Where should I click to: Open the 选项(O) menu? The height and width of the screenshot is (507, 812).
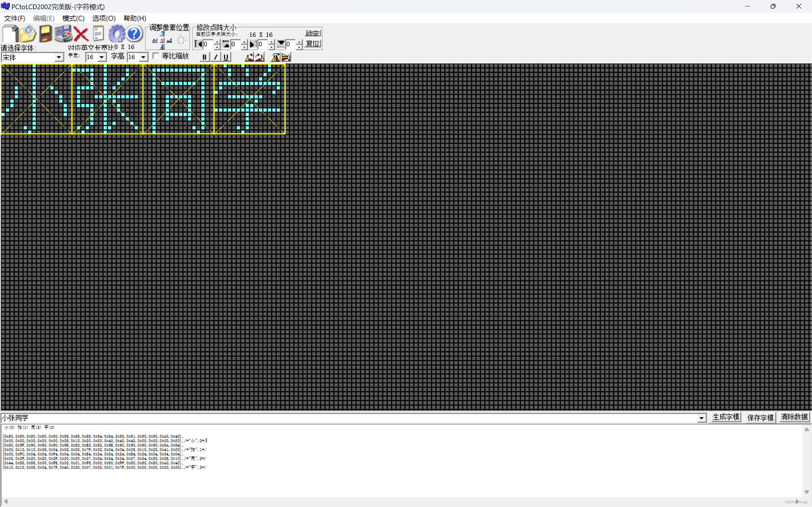coord(104,18)
